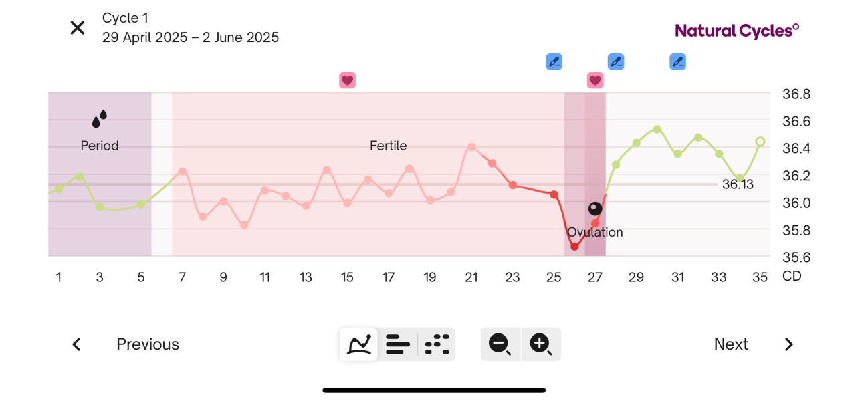Click the Next cycle label
The image size is (868, 401).
tap(731, 344)
